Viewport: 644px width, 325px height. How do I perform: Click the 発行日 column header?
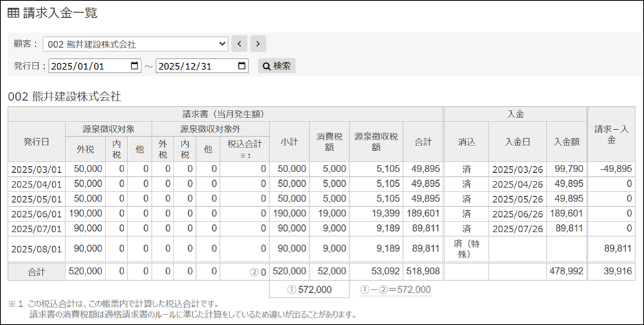pyautogui.click(x=37, y=141)
